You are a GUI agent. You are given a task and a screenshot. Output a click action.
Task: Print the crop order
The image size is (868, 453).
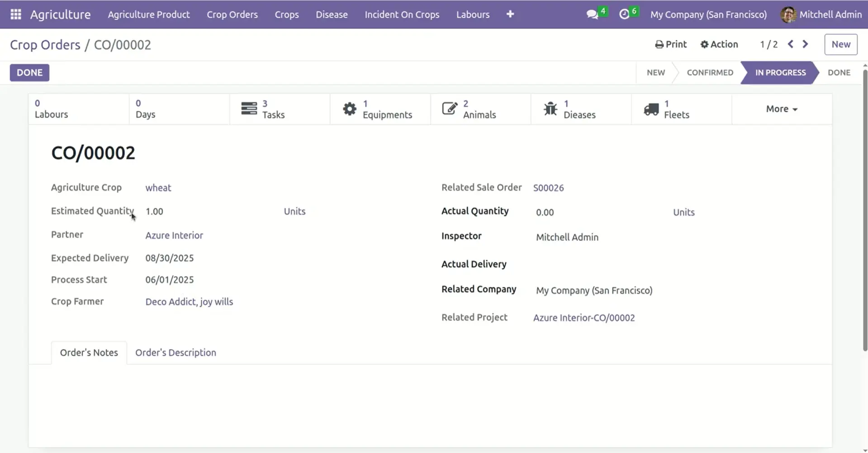coord(671,44)
